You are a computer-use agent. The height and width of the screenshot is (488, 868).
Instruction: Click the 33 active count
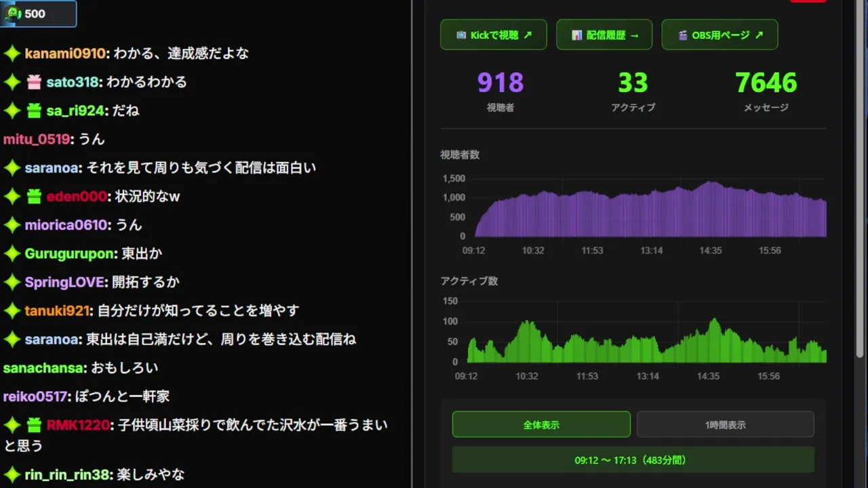coord(633,83)
